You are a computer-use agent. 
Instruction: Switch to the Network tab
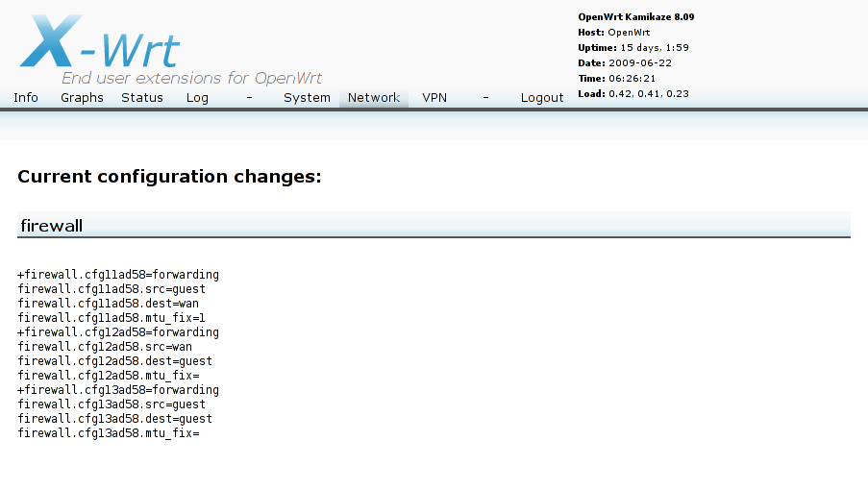tap(374, 98)
